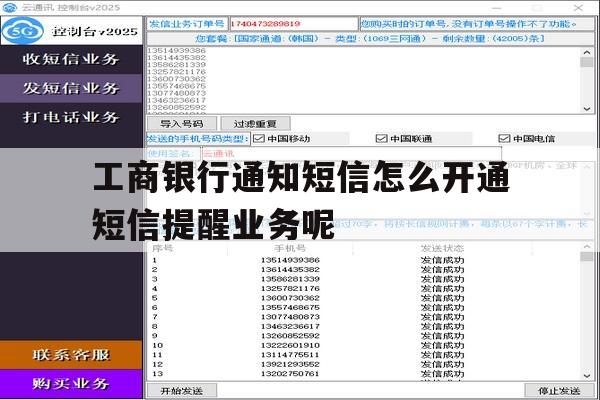Minimize the 云通讯 window
Screen dimensions: 600x400
[496, 8]
